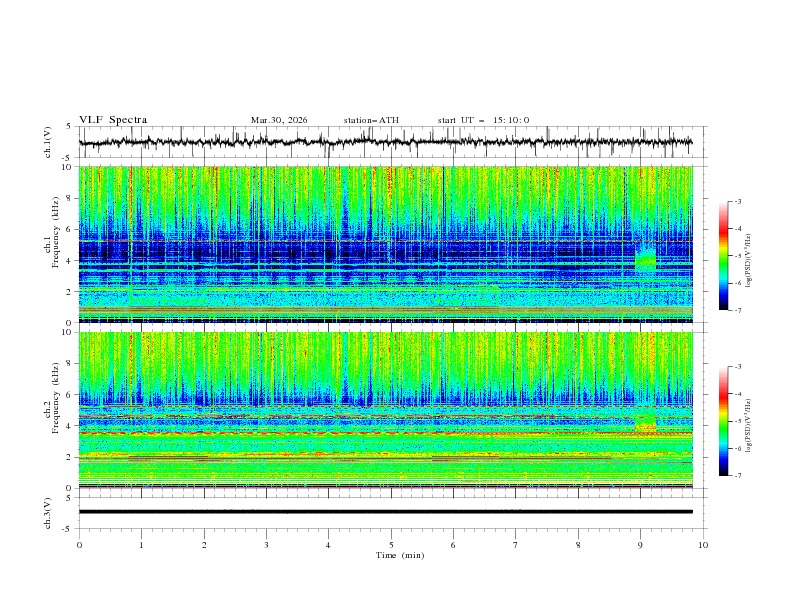The height and width of the screenshot is (612, 792).
Task: Click the ch.2 frequency axis 2 kHz tick label
Action: click(x=69, y=457)
